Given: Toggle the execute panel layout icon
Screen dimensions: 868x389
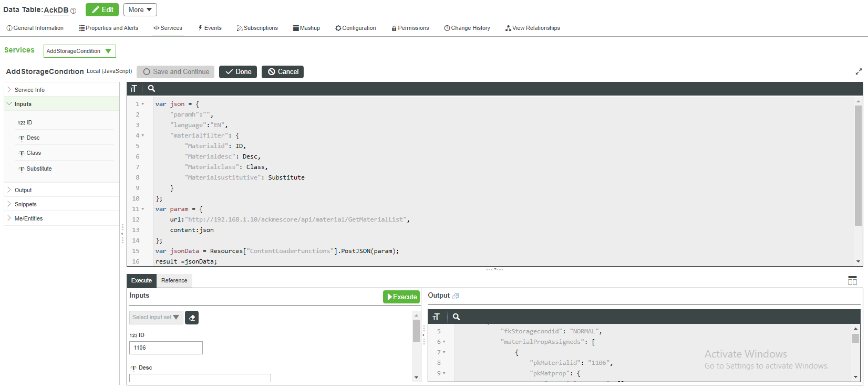Looking at the screenshot, I should pyautogui.click(x=852, y=281).
